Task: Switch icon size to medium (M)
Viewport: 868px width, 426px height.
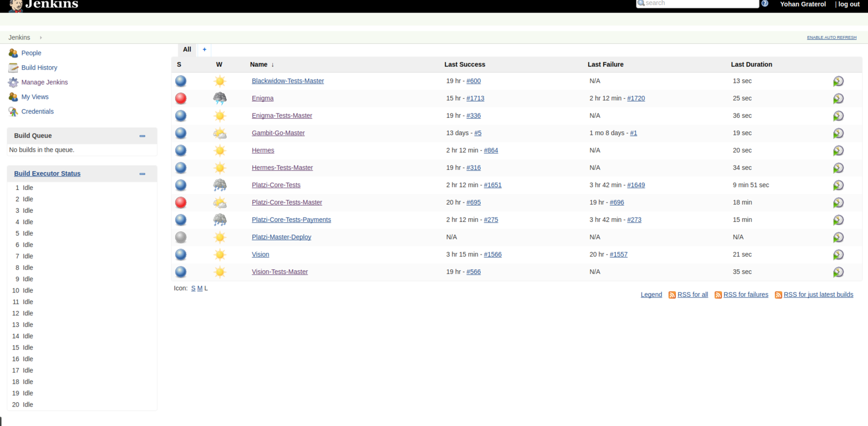Action: pos(200,289)
